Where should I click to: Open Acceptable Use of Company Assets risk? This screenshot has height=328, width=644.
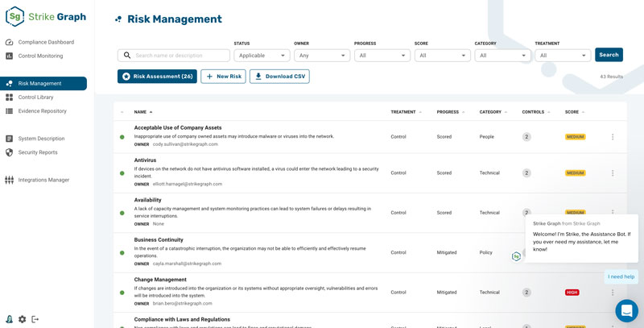(x=178, y=128)
